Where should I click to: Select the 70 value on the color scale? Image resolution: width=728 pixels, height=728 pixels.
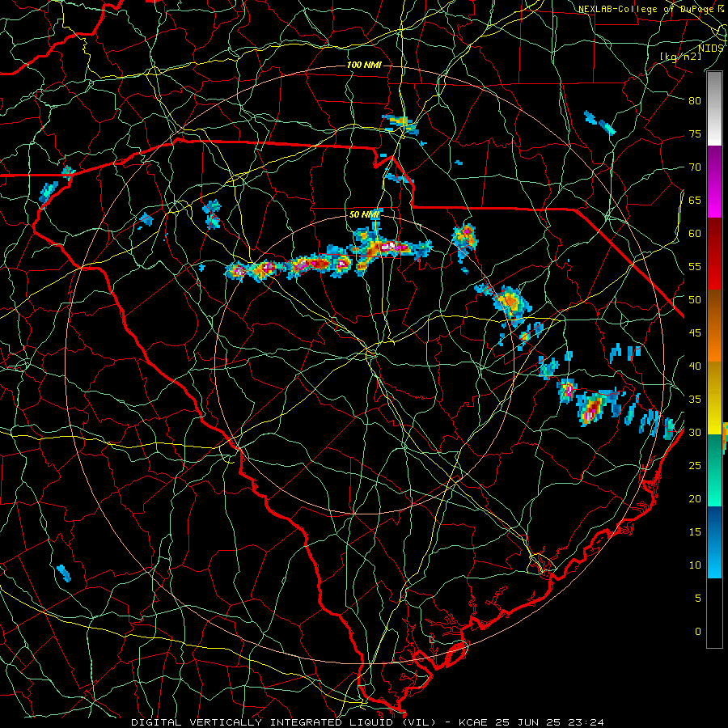click(x=695, y=167)
